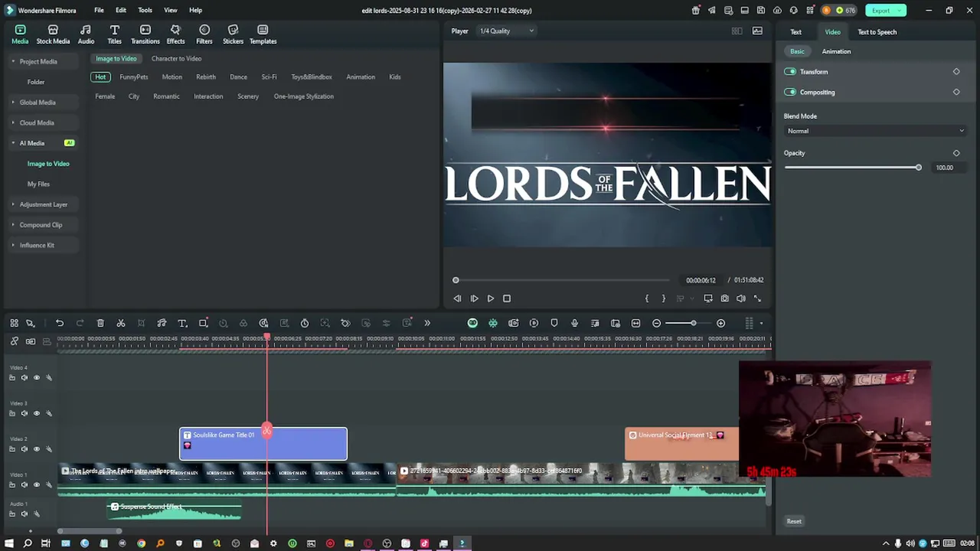Viewport: 980px width, 551px height.
Task: Open the player quality dropdown
Action: pos(507,31)
